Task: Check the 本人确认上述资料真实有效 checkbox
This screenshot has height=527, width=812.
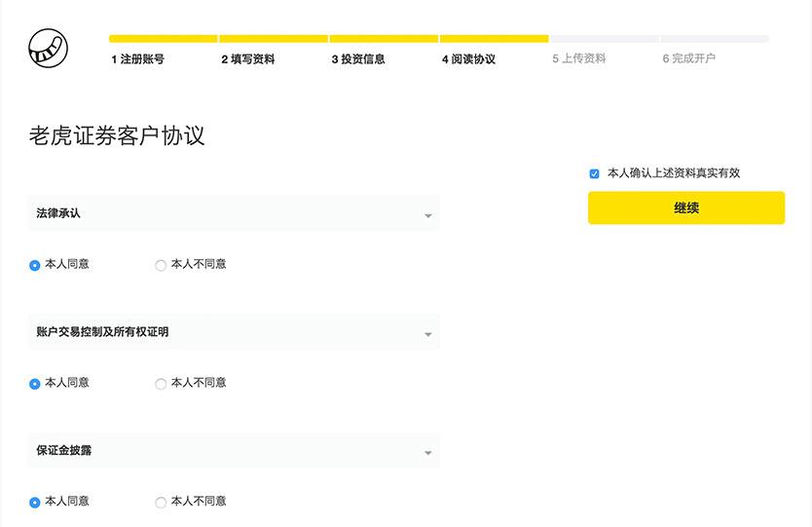Action: [594, 173]
